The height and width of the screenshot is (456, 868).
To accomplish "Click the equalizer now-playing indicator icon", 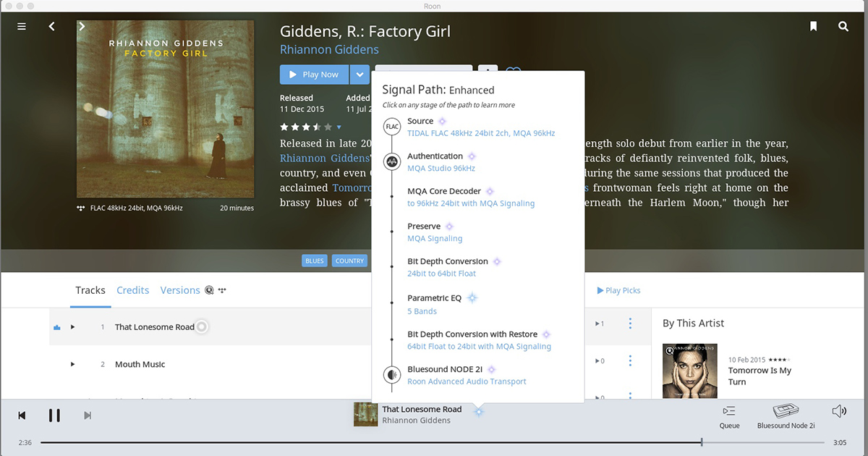I will [x=56, y=327].
